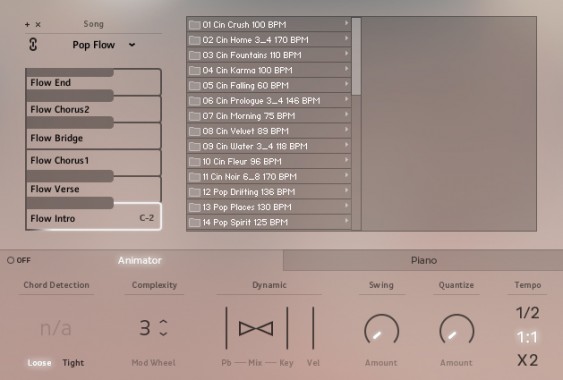Image resolution: width=563 pixels, height=380 pixels.
Task: Open 09 Cin Water 3_4 118 BPM
Action: (x=269, y=147)
